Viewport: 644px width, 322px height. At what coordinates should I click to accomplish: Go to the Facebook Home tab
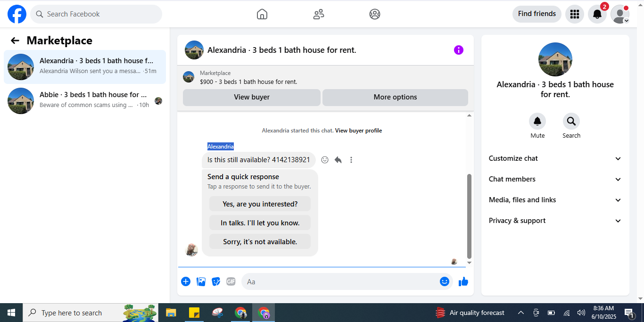[262, 14]
